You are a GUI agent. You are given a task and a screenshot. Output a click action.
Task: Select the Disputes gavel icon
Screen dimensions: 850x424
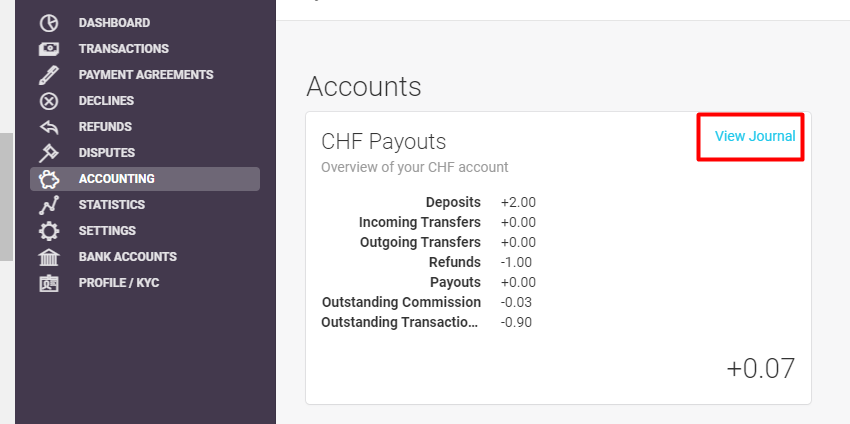(49, 153)
